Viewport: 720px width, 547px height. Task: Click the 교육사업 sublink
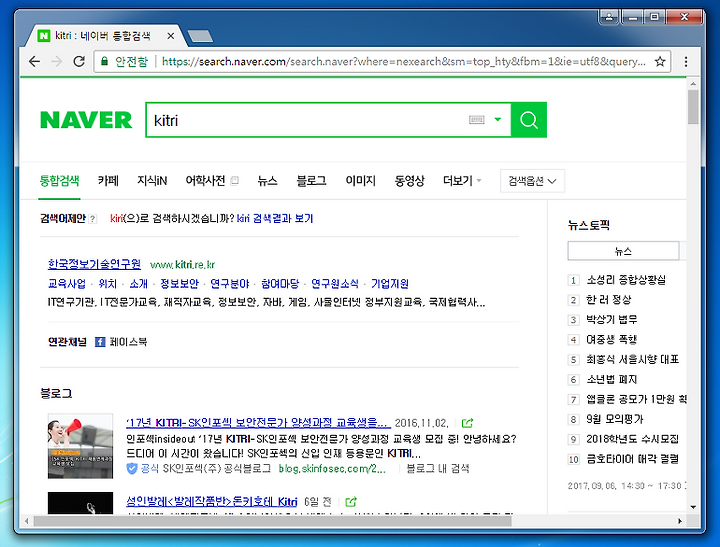click(x=67, y=284)
